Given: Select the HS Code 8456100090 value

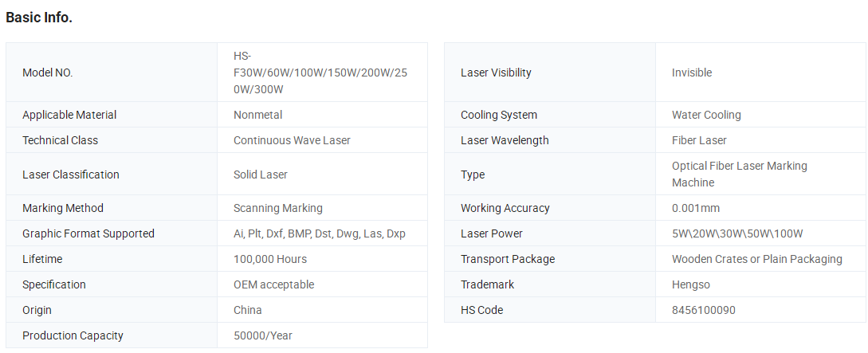Looking at the screenshot, I should click(704, 310).
